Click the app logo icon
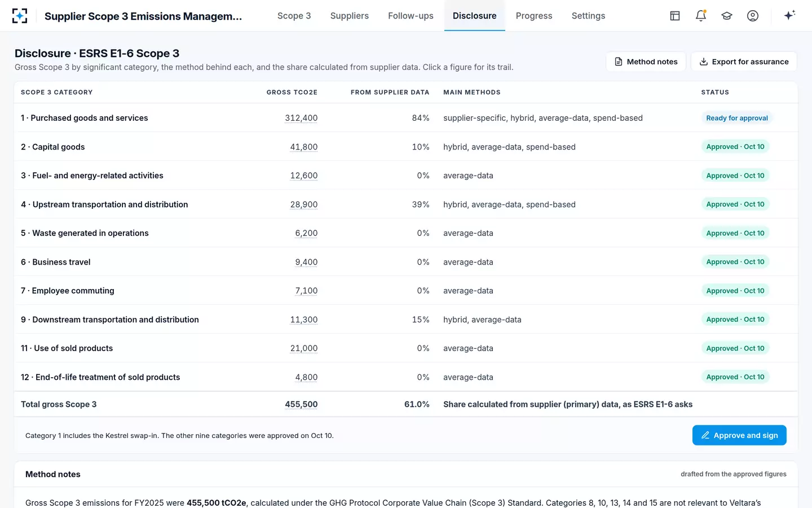Viewport: 812px width, 508px height. point(20,16)
